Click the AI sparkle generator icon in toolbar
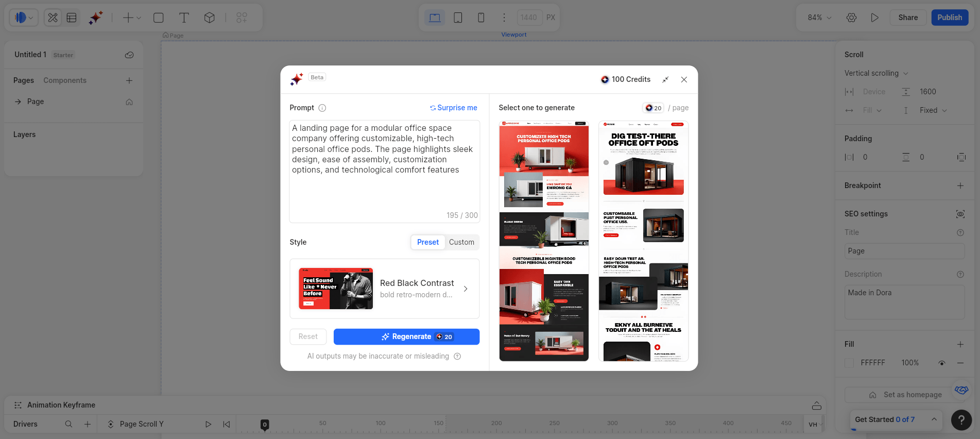 pyautogui.click(x=96, y=18)
